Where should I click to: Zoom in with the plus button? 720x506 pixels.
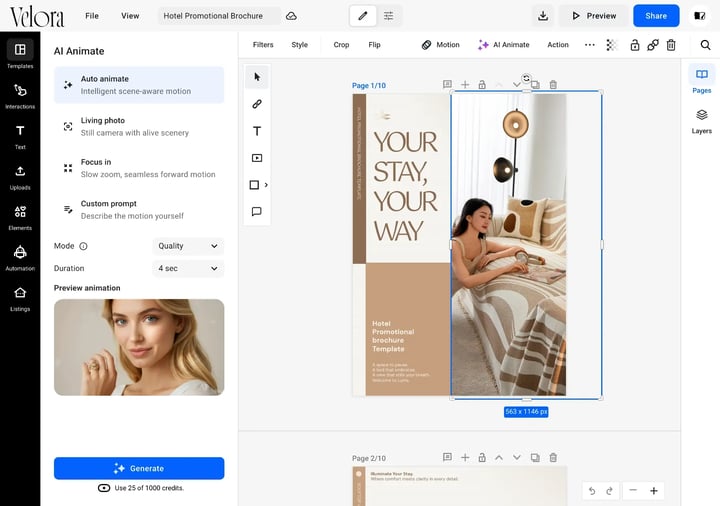tap(654, 490)
